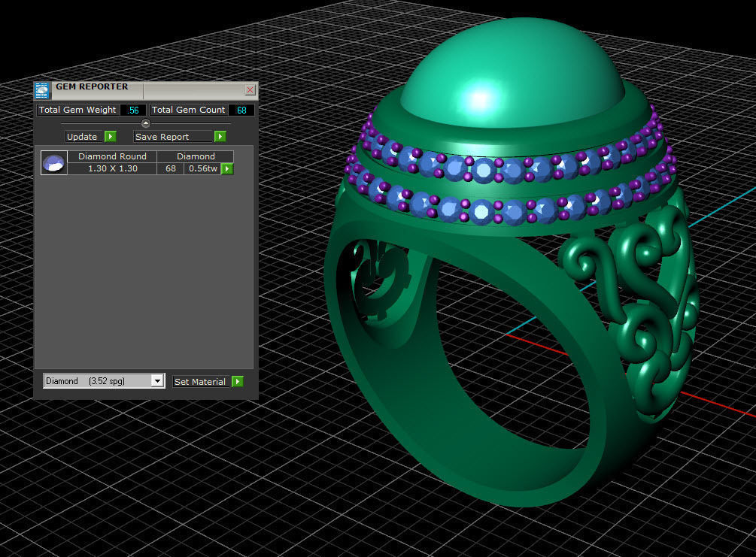
Task: Click the 0.56tw total weight cell
Action: tap(202, 169)
